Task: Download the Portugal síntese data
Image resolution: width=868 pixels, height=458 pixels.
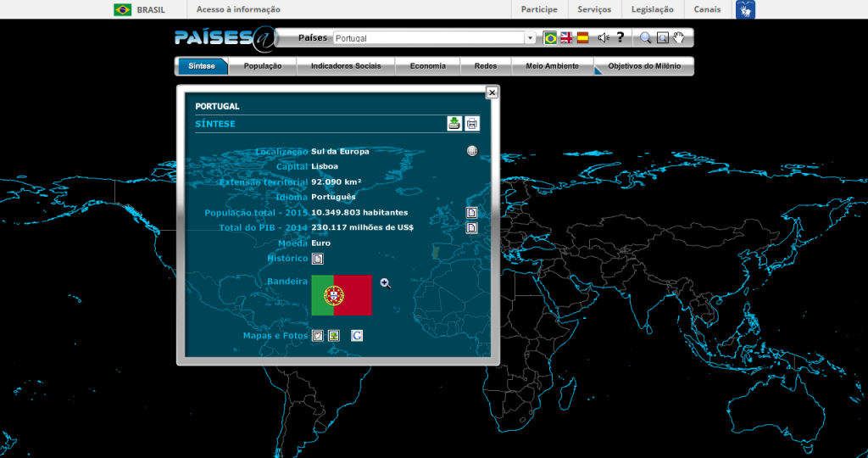Action: 454,124
